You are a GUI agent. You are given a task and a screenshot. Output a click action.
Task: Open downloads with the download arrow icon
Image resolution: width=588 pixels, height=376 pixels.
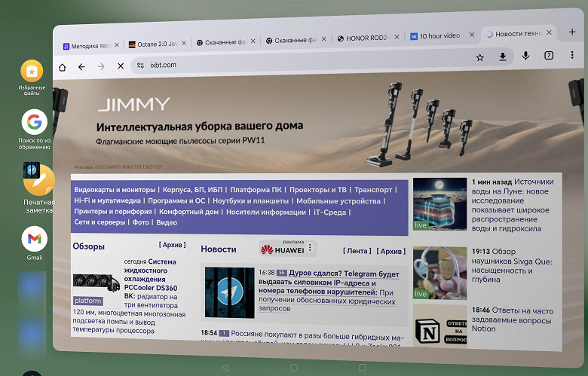point(503,57)
